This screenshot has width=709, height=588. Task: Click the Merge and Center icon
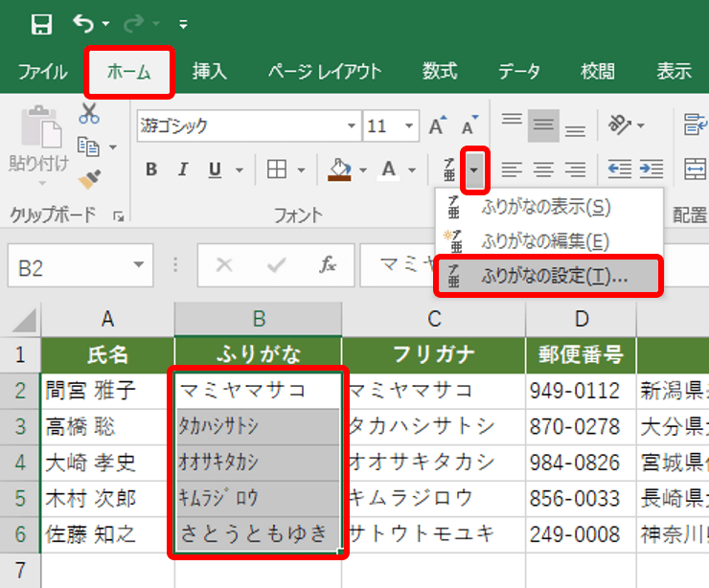point(696,170)
